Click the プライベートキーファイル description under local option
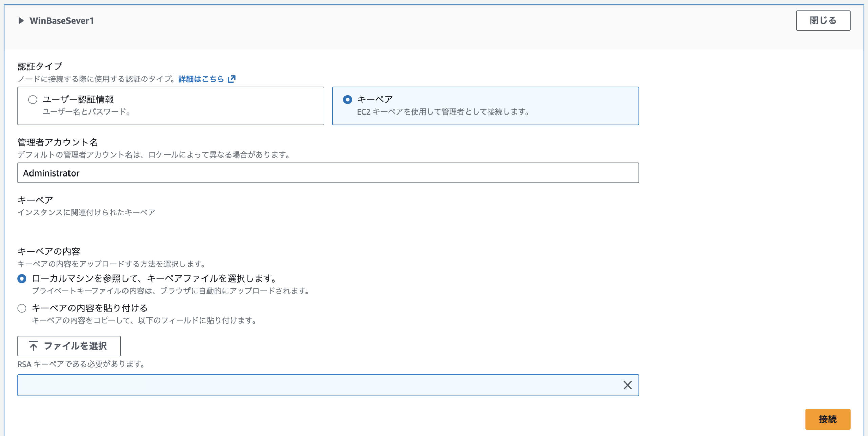868x436 pixels. (x=171, y=291)
